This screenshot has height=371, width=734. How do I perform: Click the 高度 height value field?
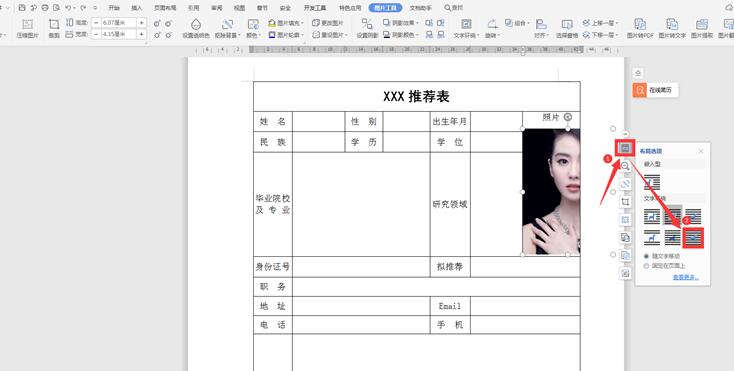coord(118,22)
